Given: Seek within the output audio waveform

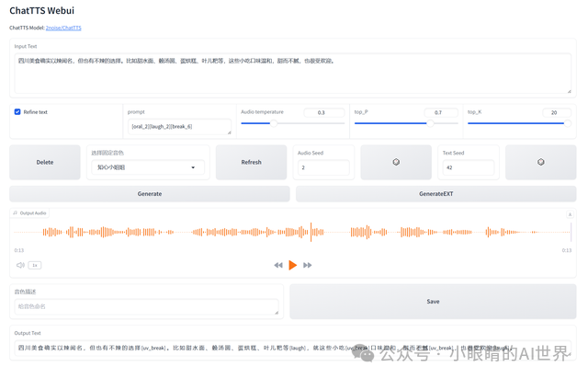Looking at the screenshot, I should [292, 232].
